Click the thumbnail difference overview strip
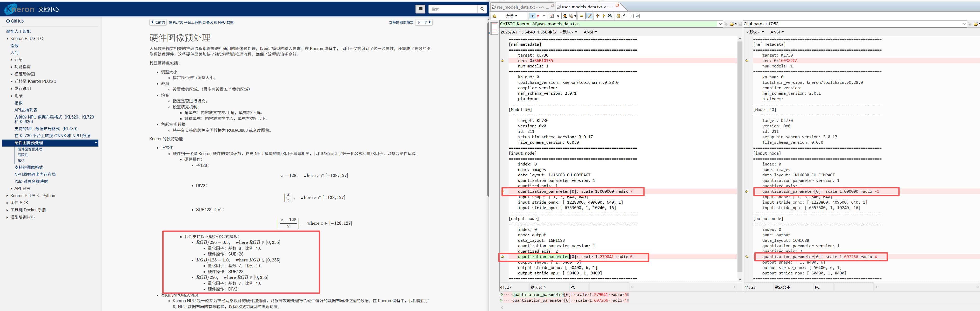 (x=495, y=29)
